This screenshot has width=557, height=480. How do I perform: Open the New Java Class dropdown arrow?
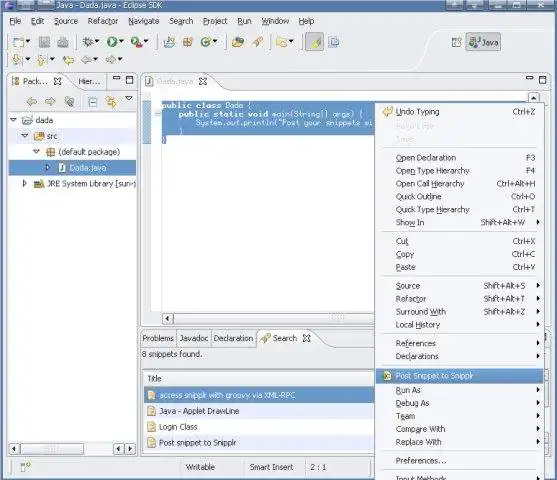point(215,41)
